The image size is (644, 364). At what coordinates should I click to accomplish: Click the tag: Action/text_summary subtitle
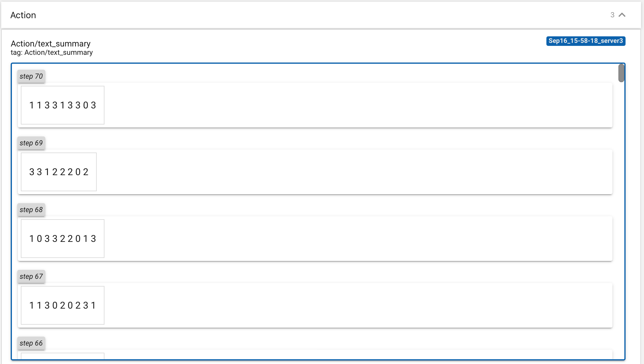coord(51,52)
